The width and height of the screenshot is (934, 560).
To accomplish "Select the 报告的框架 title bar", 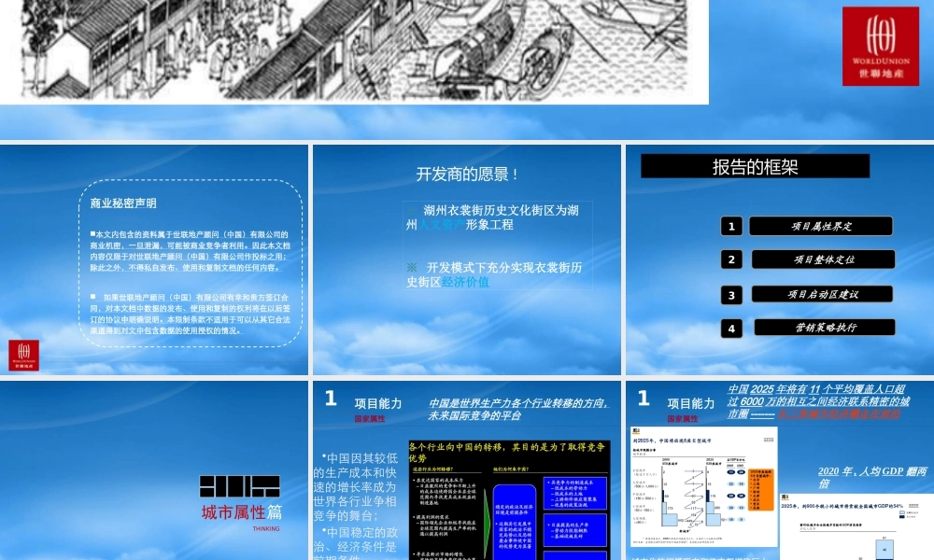I will (x=755, y=166).
